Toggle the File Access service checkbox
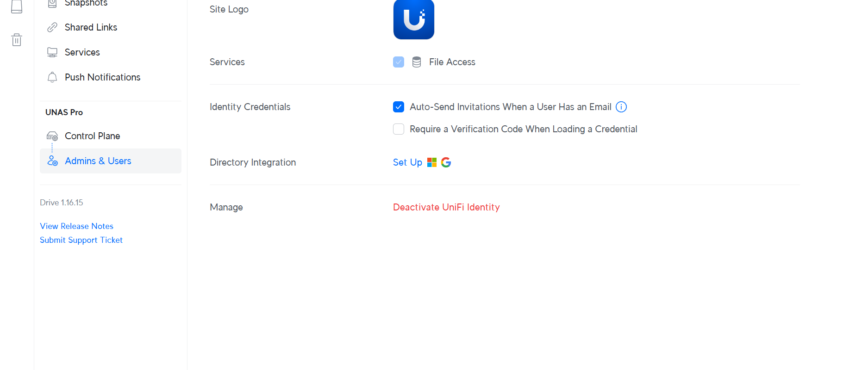The height and width of the screenshot is (370, 868). click(399, 62)
